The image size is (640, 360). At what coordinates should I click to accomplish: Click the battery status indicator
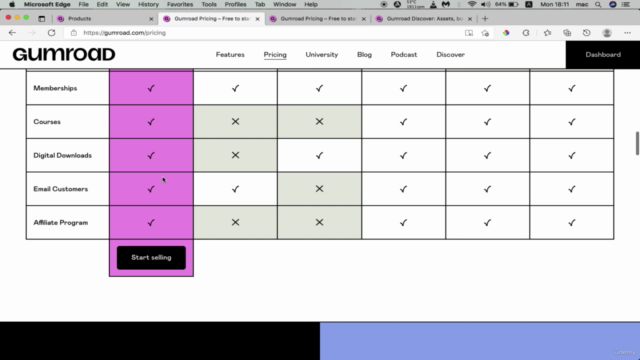[x=507, y=4]
